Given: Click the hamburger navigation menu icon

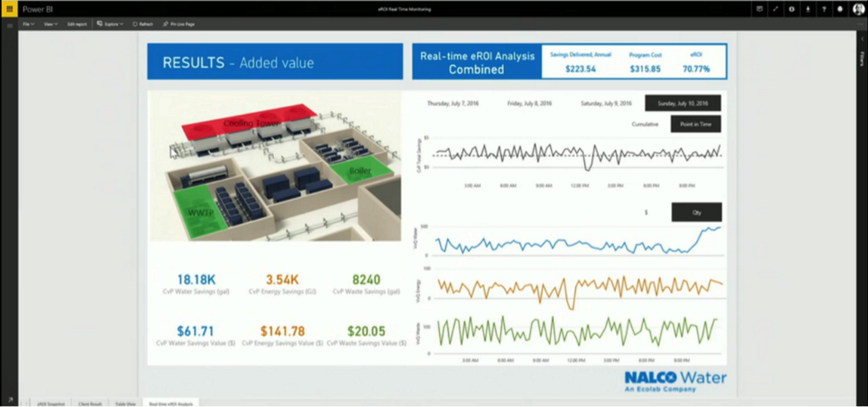Looking at the screenshot, I should (10, 25).
